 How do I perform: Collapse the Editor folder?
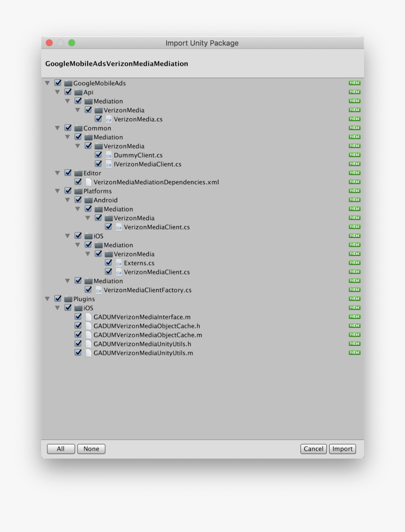57,173
